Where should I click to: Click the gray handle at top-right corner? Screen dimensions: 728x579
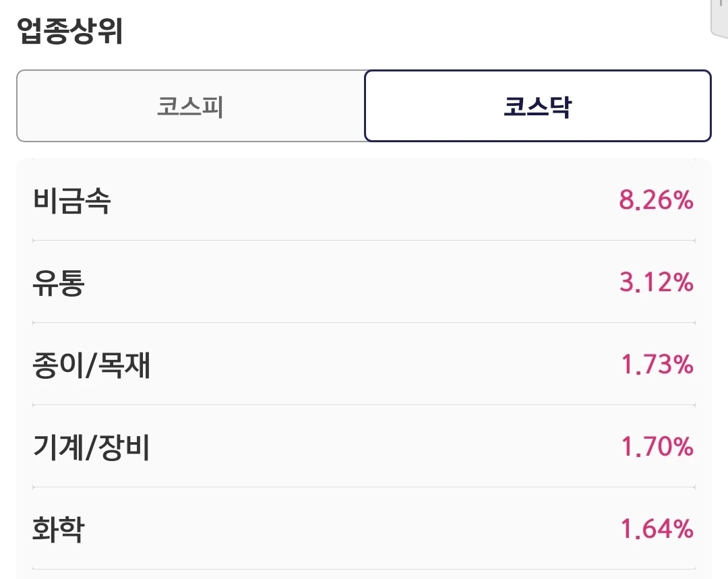[x=719, y=18]
